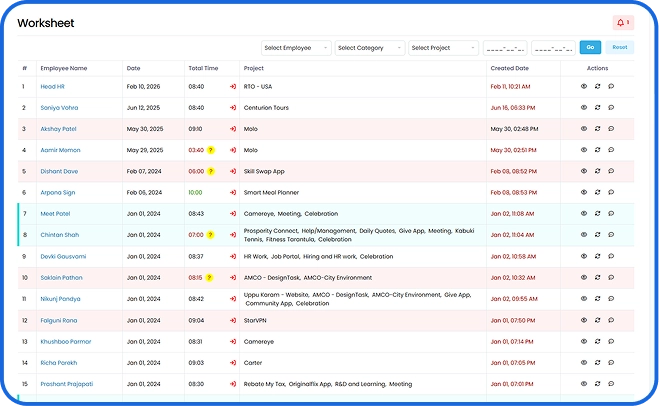Open employee link Nikunj Pandya

61,299
